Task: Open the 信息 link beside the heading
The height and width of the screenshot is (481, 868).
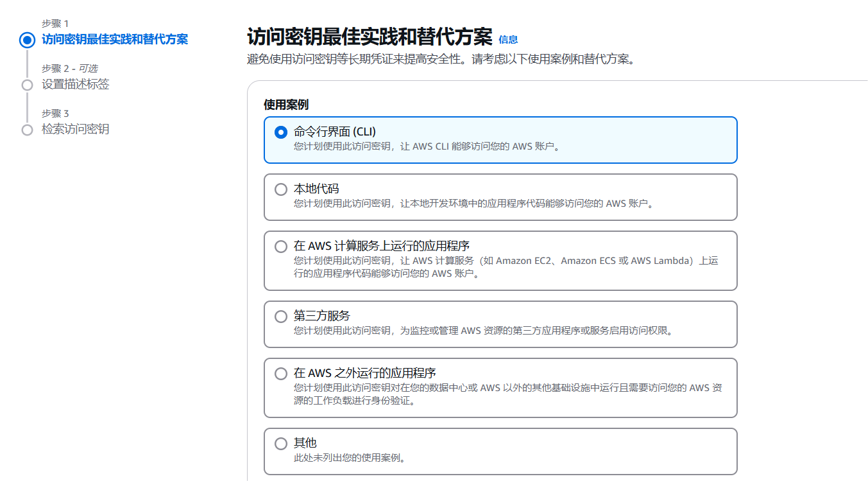Action: coord(508,40)
